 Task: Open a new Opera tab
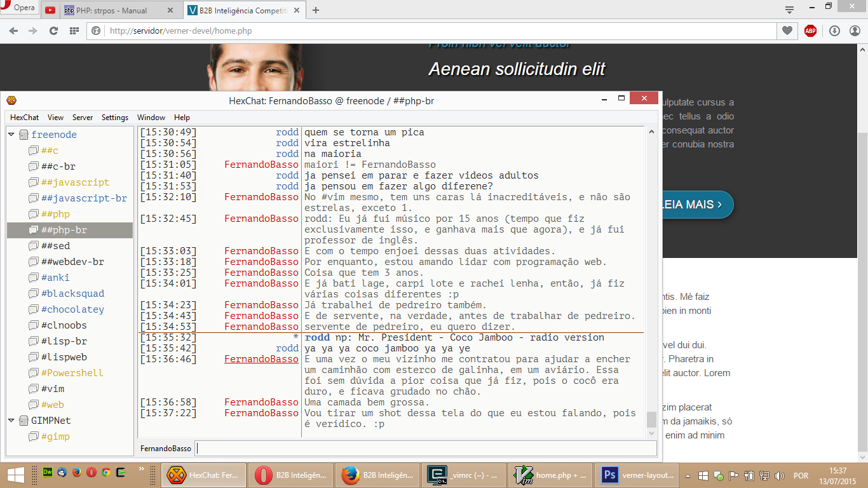coord(316,10)
